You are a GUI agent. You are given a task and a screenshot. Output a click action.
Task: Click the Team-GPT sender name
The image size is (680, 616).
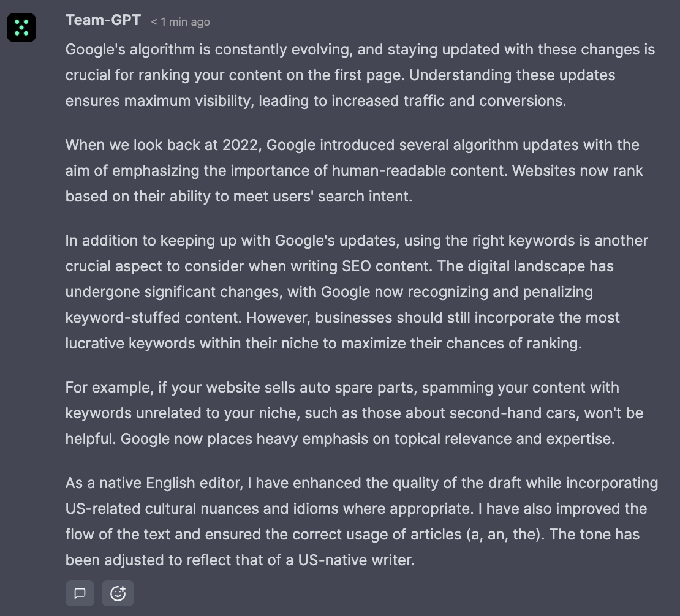coord(103,20)
